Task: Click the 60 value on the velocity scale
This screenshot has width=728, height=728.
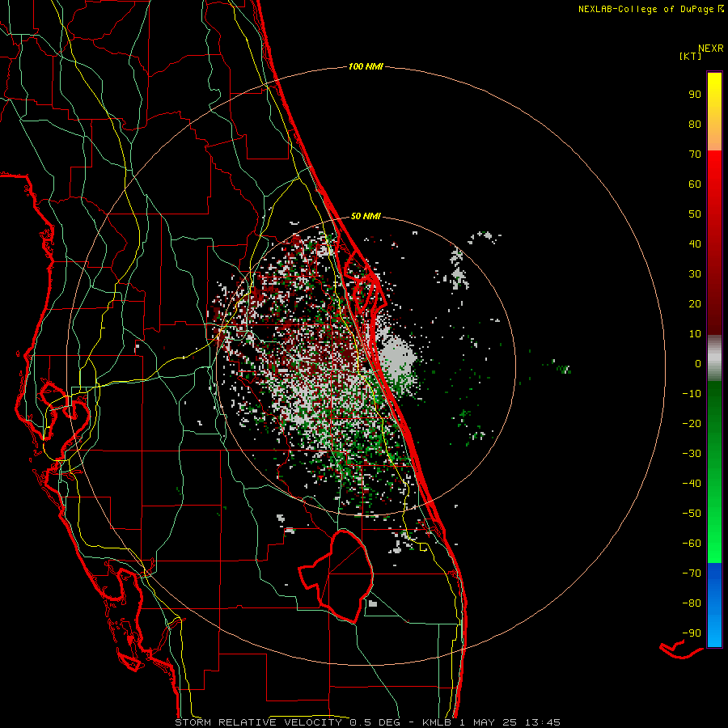Action: (x=695, y=184)
